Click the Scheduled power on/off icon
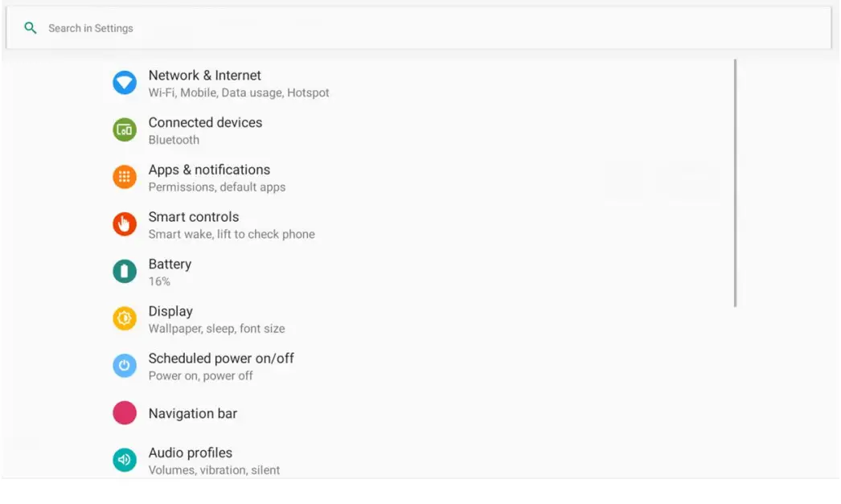 [125, 367]
